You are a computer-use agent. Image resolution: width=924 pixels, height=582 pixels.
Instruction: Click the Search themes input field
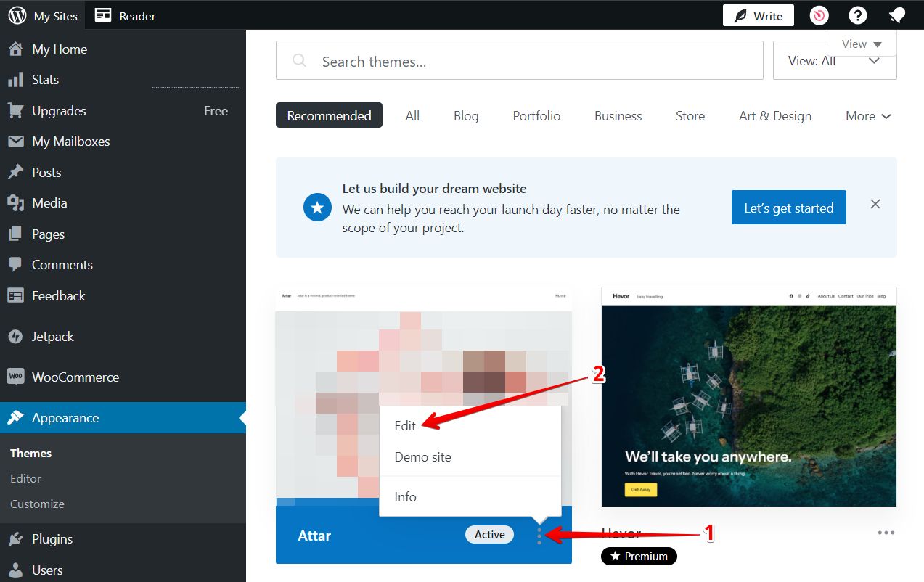[x=519, y=61]
